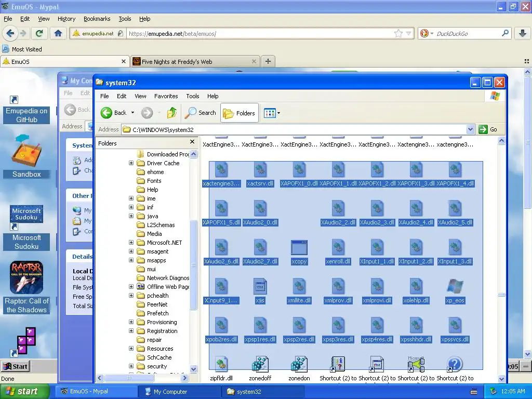Switch to Five Nights at Freddy's tab
The width and height of the screenshot is (532, 399).
tap(194, 61)
